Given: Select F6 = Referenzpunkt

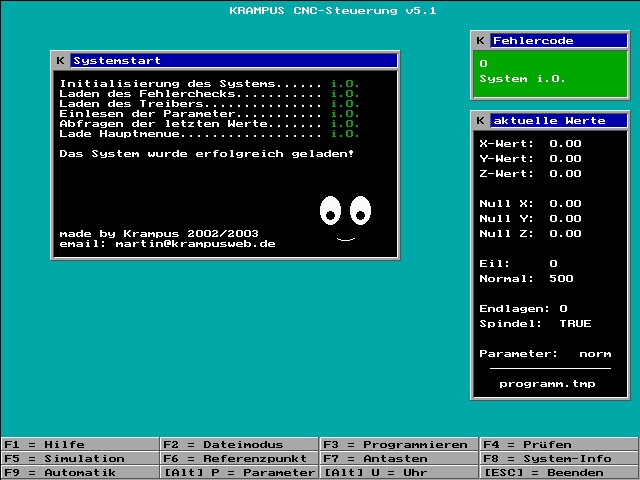Looking at the screenshot, I should 239,458.
